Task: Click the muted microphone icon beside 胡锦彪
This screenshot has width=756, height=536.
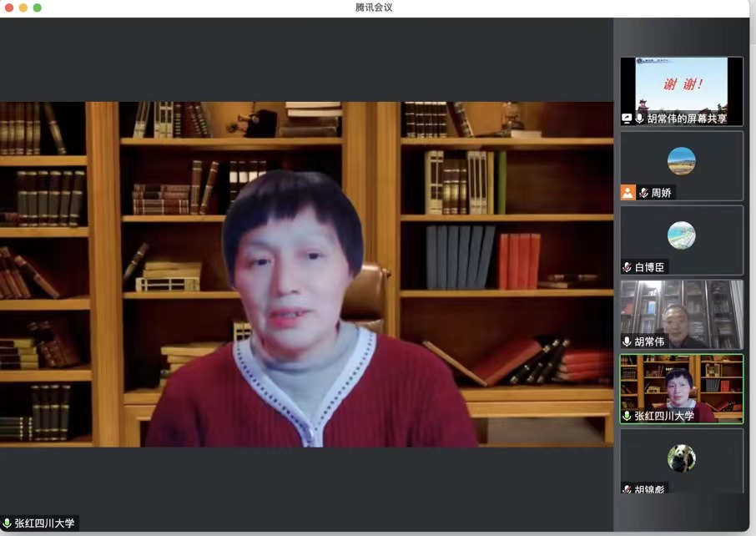Action: tap(627, 488)
